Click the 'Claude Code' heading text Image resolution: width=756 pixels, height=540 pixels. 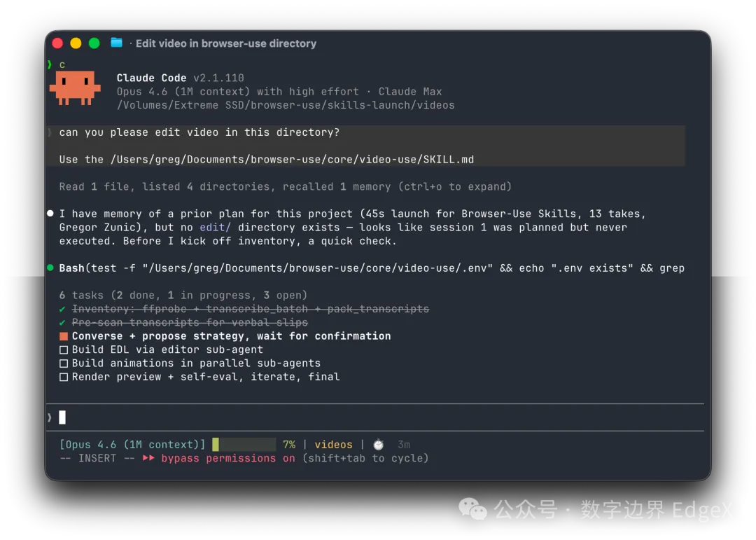[151, 78]
